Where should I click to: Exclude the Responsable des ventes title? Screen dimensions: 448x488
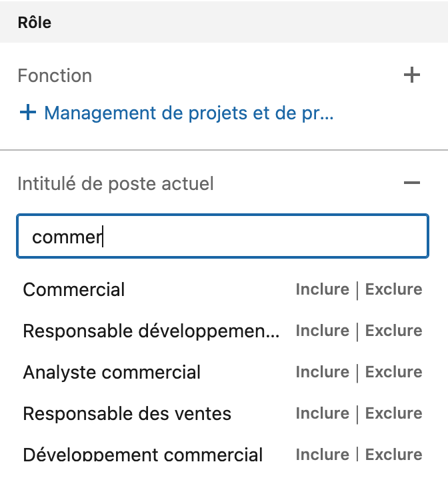pos(393,413)
